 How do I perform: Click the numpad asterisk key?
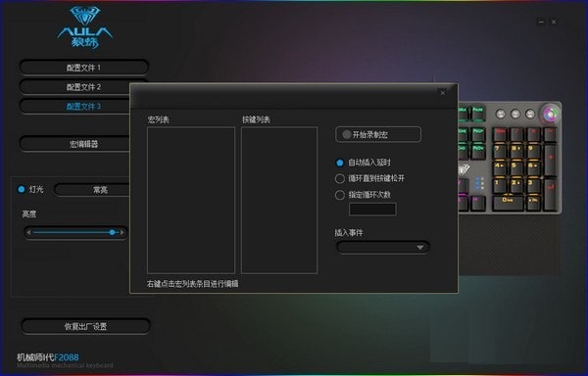tap(533, 134)
